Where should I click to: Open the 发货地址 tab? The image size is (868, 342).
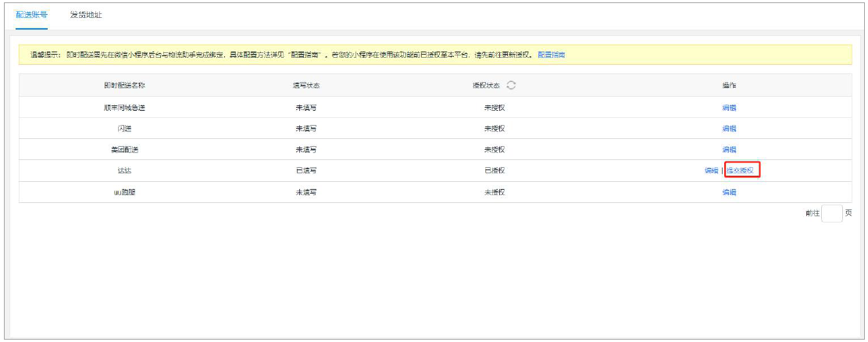tap(86, 15)
